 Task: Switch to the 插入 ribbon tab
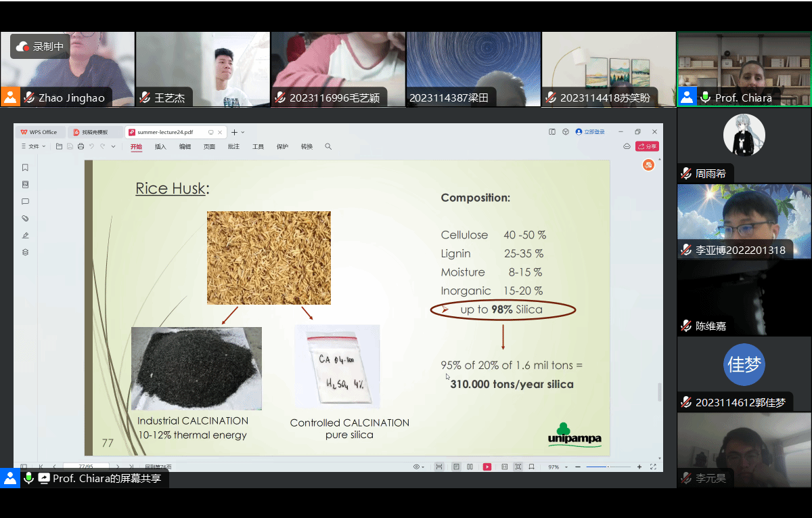(160, 146)
